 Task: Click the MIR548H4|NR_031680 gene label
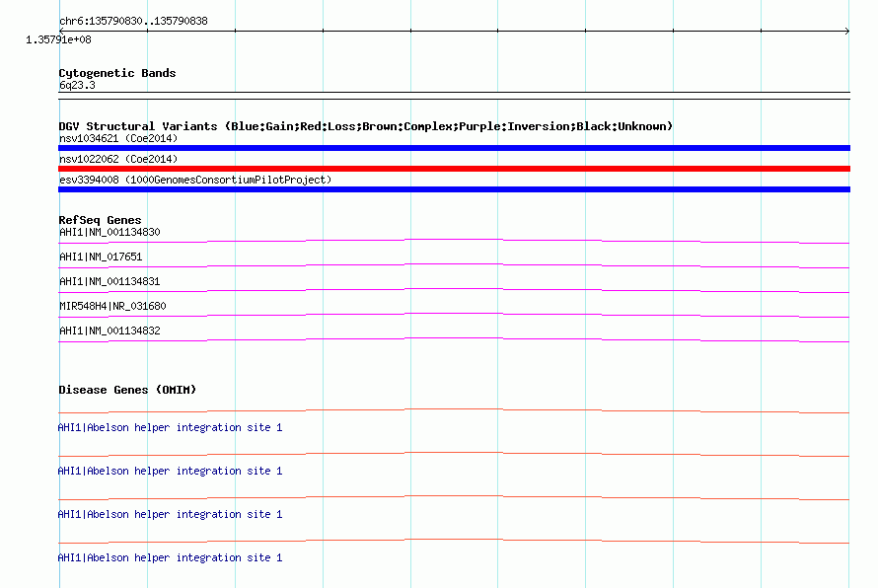coord(112,306)
